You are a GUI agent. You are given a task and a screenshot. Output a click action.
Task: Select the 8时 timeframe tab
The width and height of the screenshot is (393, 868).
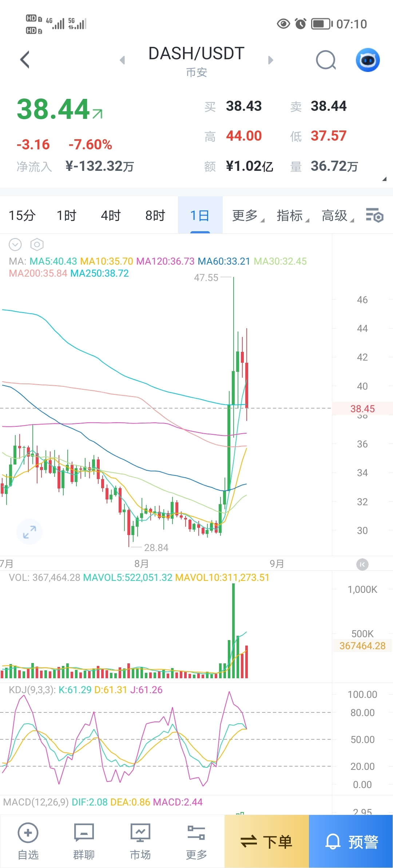[x=155, y=216]
